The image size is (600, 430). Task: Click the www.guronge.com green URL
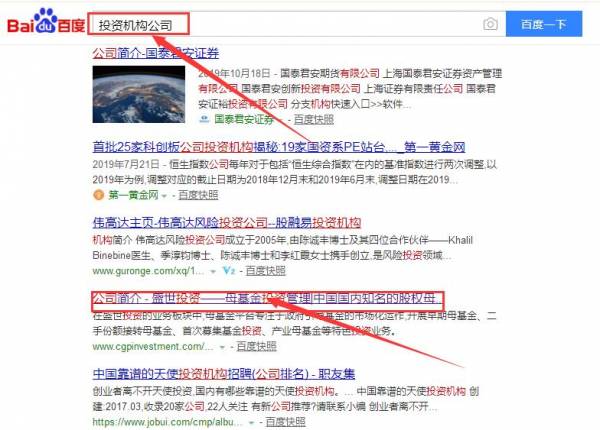tap(148, 271)
